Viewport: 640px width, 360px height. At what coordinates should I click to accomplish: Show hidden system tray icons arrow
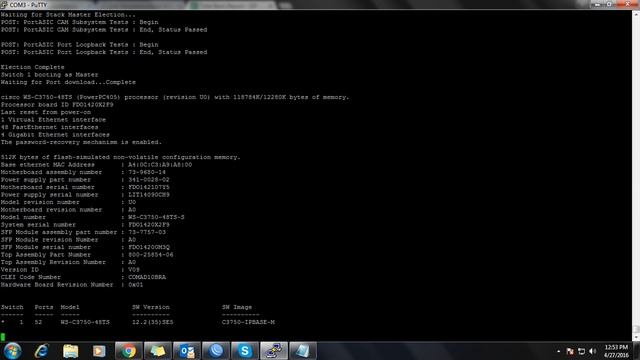tap(558, 351)
